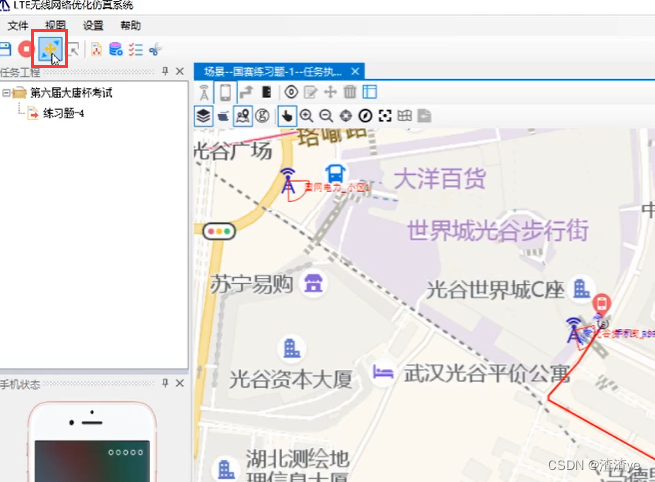Click the gray folded map icon
Image resolution: width=655 pixels, height=482 pixels.
[404, 116]
